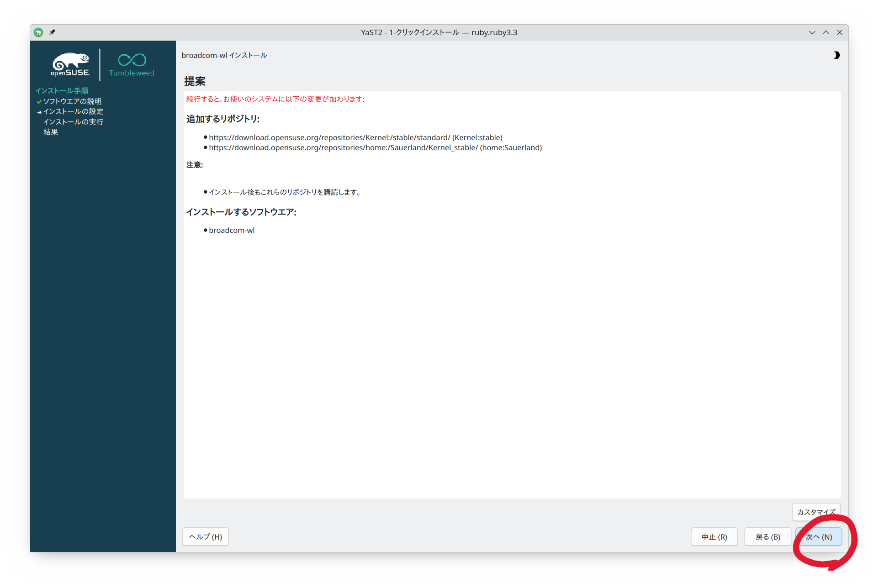879x588 pixels.
Task: Toggle the dark mode moon icon
Action: [837, 55]
